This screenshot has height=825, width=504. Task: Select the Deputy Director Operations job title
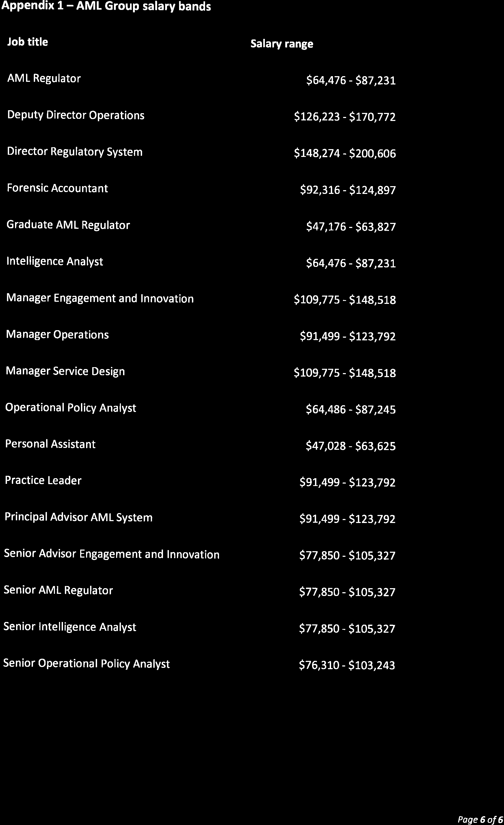click(x=76, y=115)
